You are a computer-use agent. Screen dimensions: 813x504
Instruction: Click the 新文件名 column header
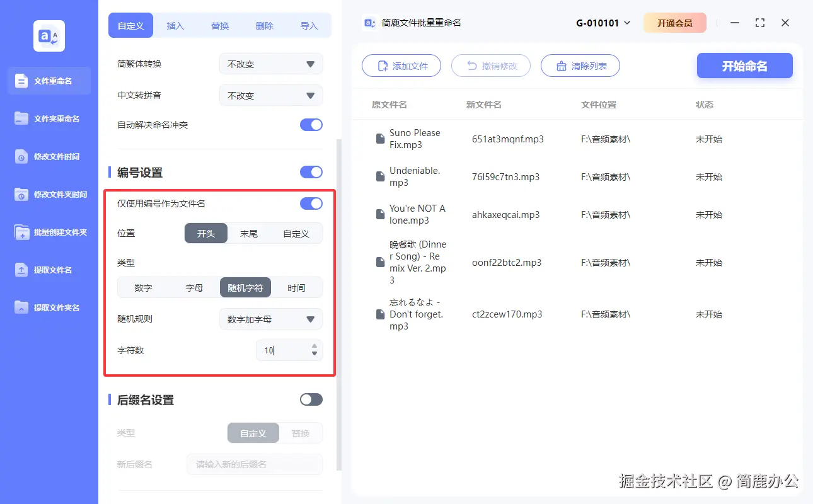click(x=484, y=105)
